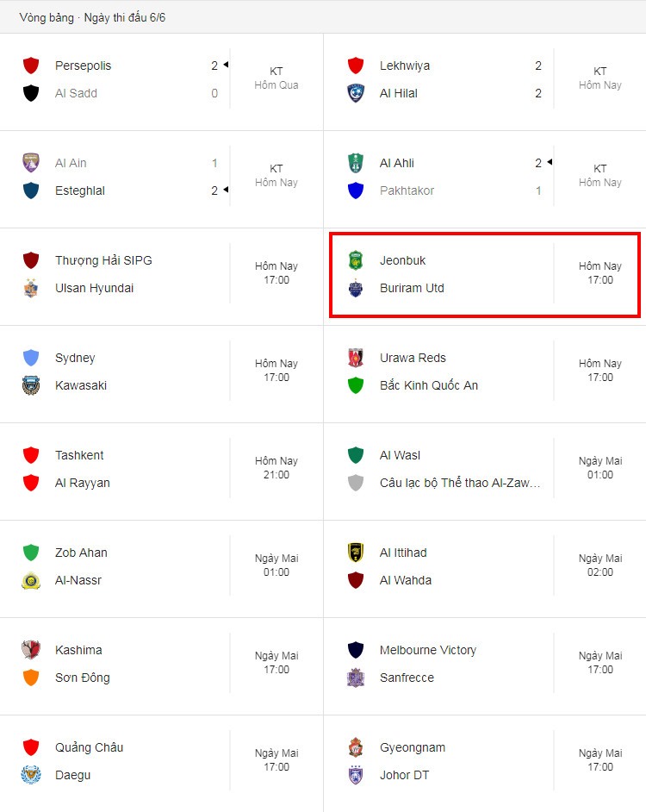Image resolution: width=646 pixels, height=812 pixels.
Task: Click the Gyeongnam club badge
Action: (x=356, y=747)
